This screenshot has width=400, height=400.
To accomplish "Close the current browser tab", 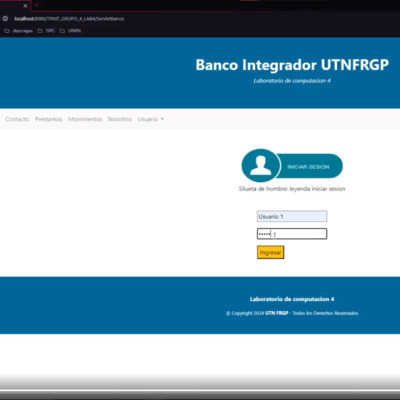I will pos(25,6).
